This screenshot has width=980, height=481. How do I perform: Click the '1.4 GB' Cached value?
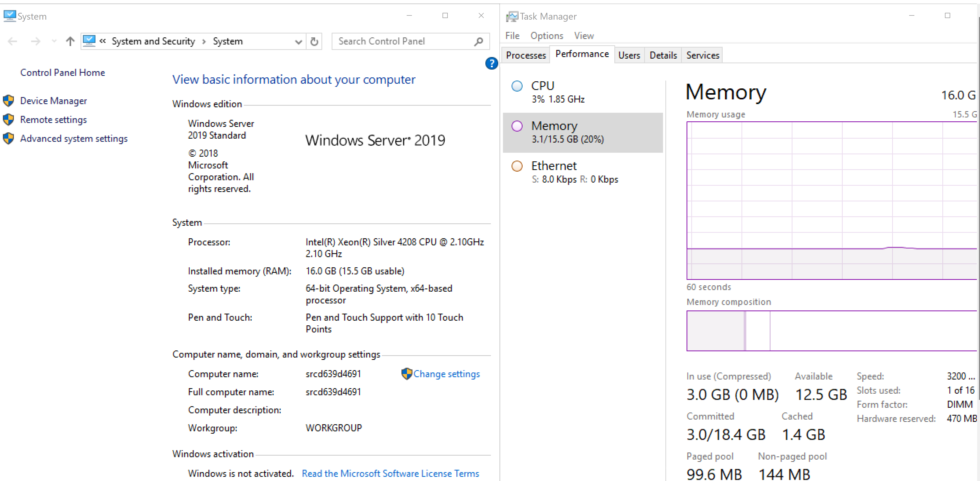(x=803, y=435)
